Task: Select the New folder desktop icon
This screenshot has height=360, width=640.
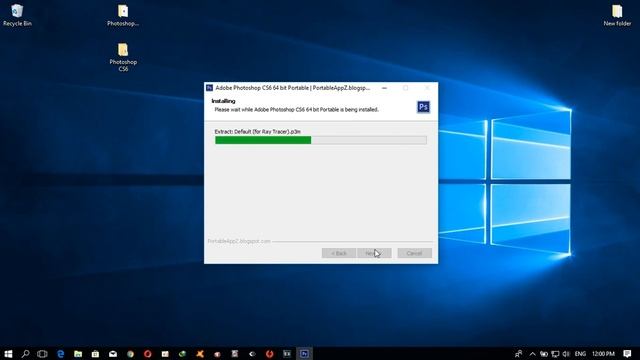Action: click(x=617, y=16)
